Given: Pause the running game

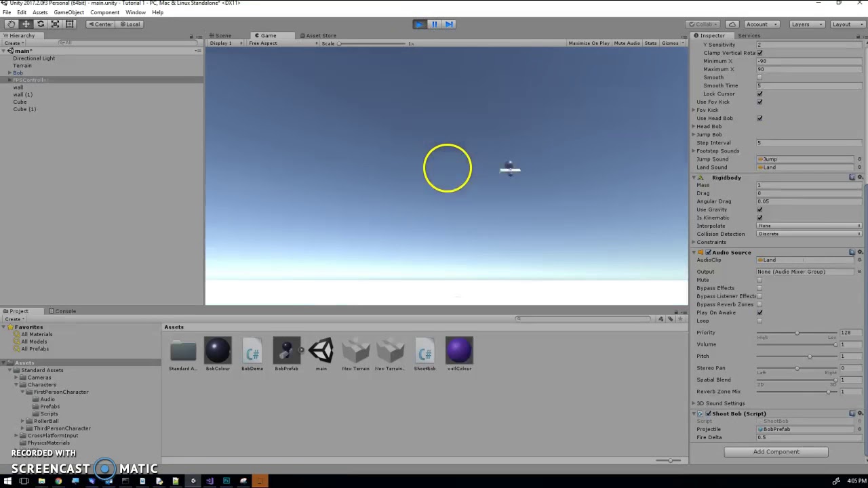Looking at the screenshot, I should [x=434, y=24].
